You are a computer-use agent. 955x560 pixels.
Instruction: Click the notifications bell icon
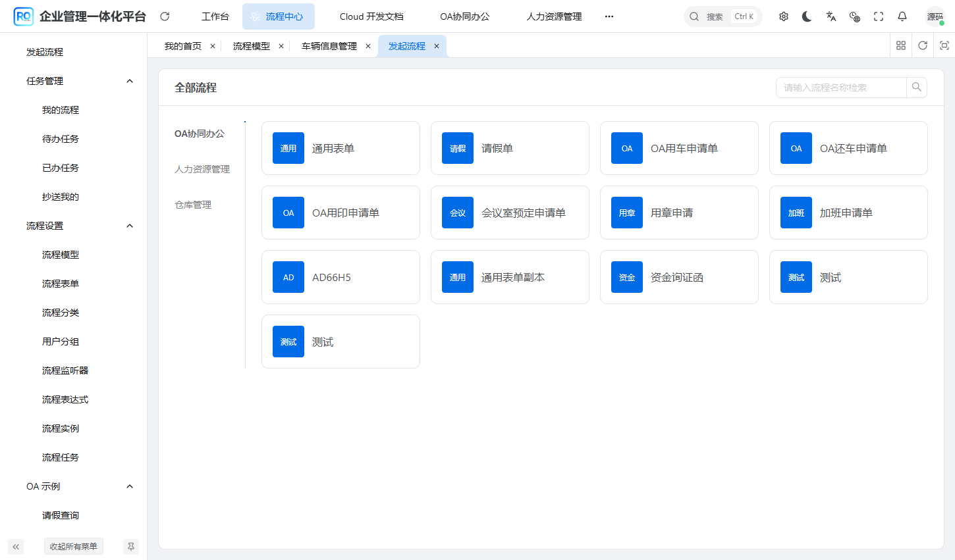click(x=902, y=16)
